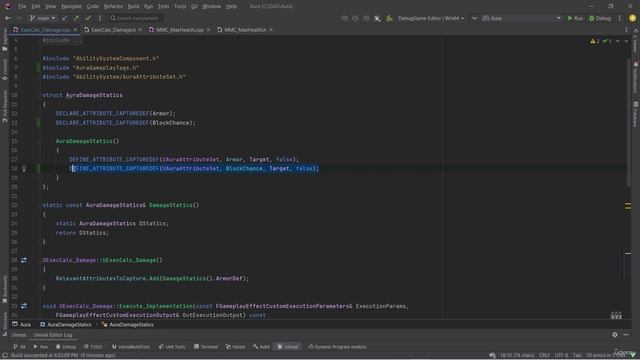
Task: Click the lightbulb quick-fix icon on line 18
Action: tap(24, 168)
